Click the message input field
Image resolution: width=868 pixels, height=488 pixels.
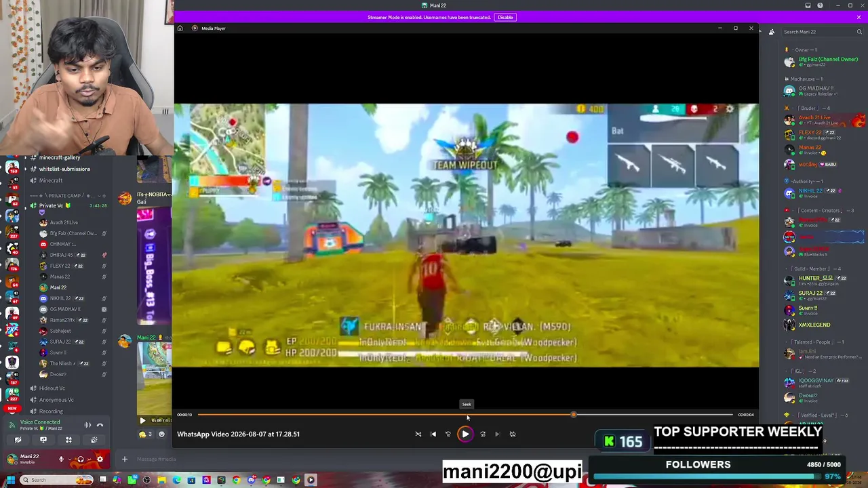157,460
